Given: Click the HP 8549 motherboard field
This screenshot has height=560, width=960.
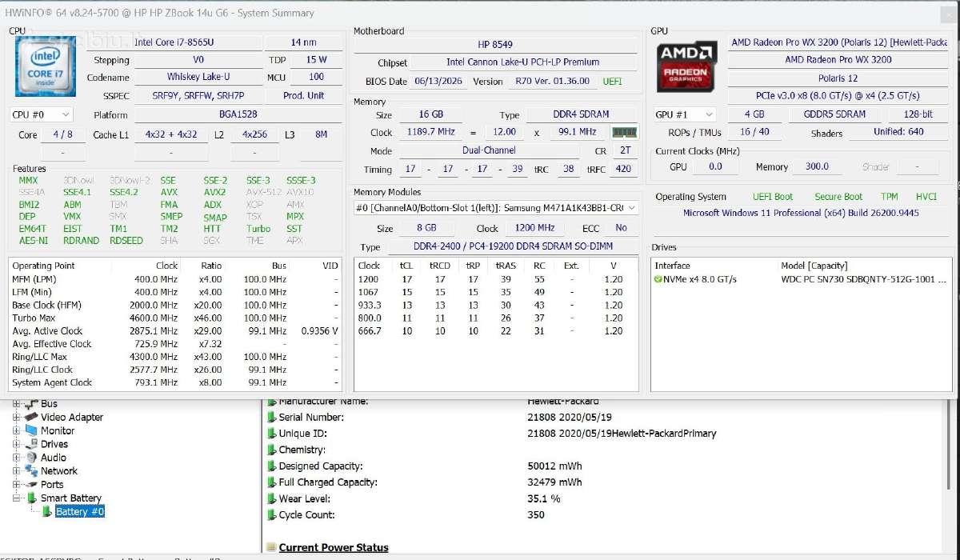Looking at the screenshot, I should tap(495, 45).
